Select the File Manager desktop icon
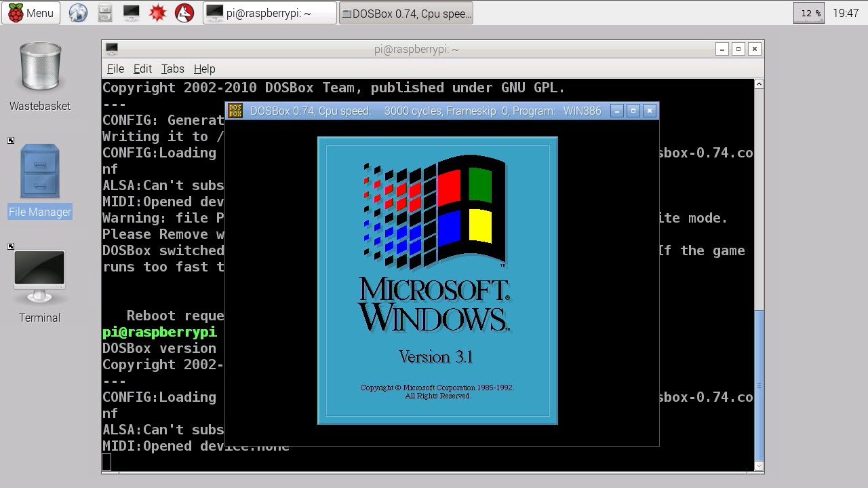The height and width of the screenshot is (488, 868). click(40, 182)
